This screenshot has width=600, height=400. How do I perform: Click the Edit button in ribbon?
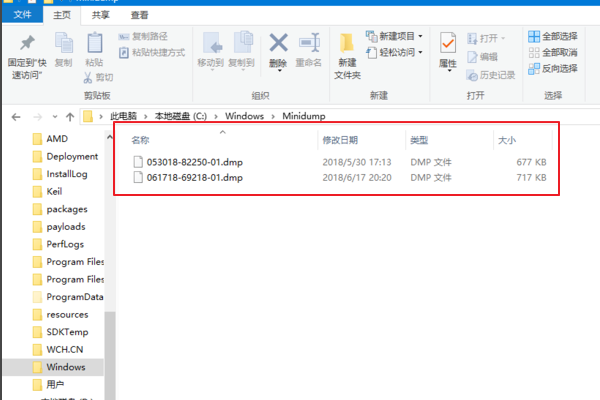(482, 57)
